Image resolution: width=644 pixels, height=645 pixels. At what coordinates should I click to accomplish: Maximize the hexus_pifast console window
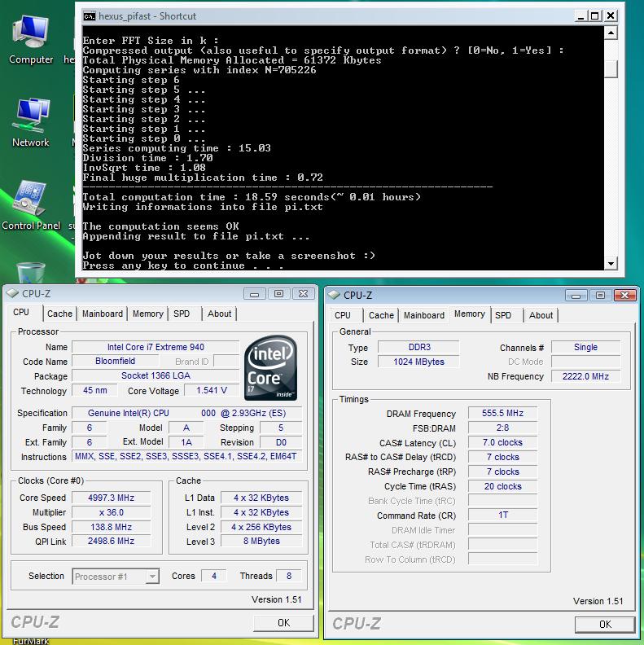point(594,16)
